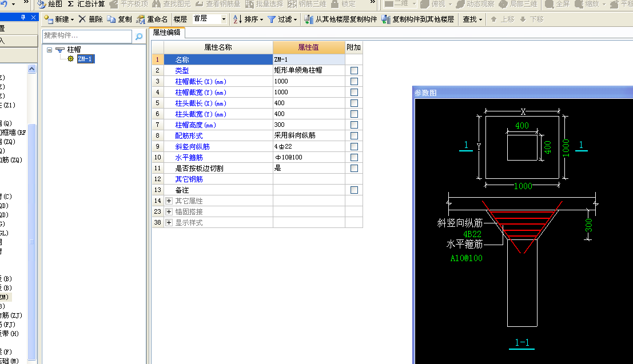Image resolution: width=633 pixels, height=364 pixels.
Task: Click the undo arrow icon
Action: (x=5, y=3)
